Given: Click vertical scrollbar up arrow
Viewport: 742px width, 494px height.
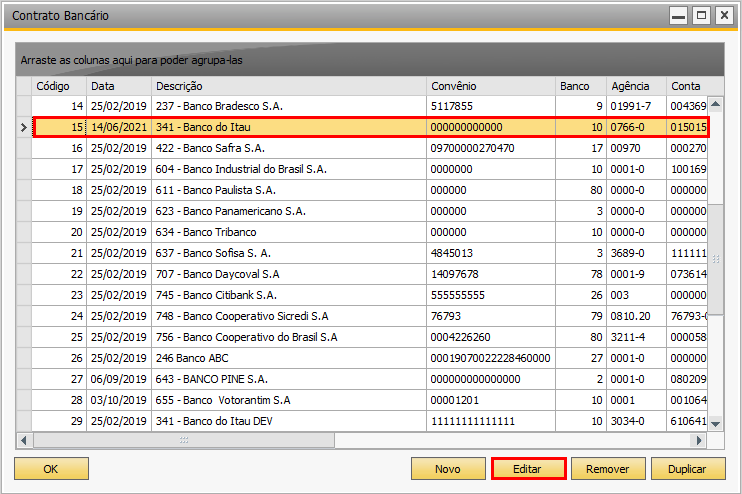Looking at the screenshot, I should point(716,104).
